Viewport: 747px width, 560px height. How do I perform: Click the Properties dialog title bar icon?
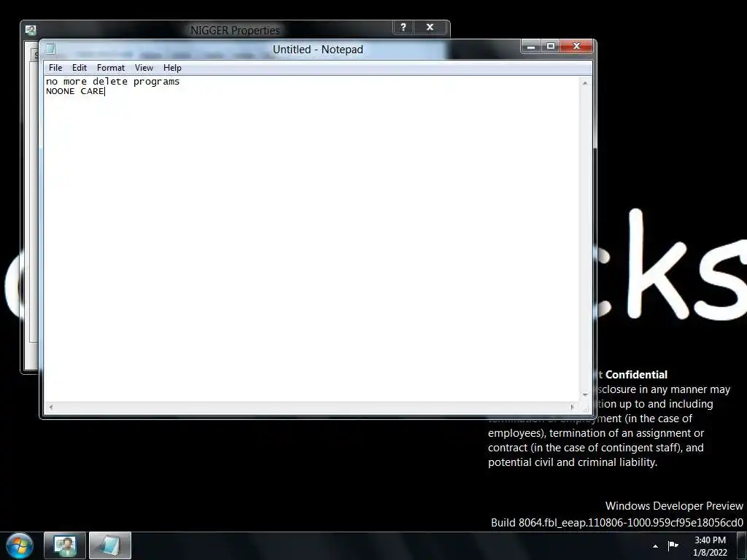(x=31, y=30)
